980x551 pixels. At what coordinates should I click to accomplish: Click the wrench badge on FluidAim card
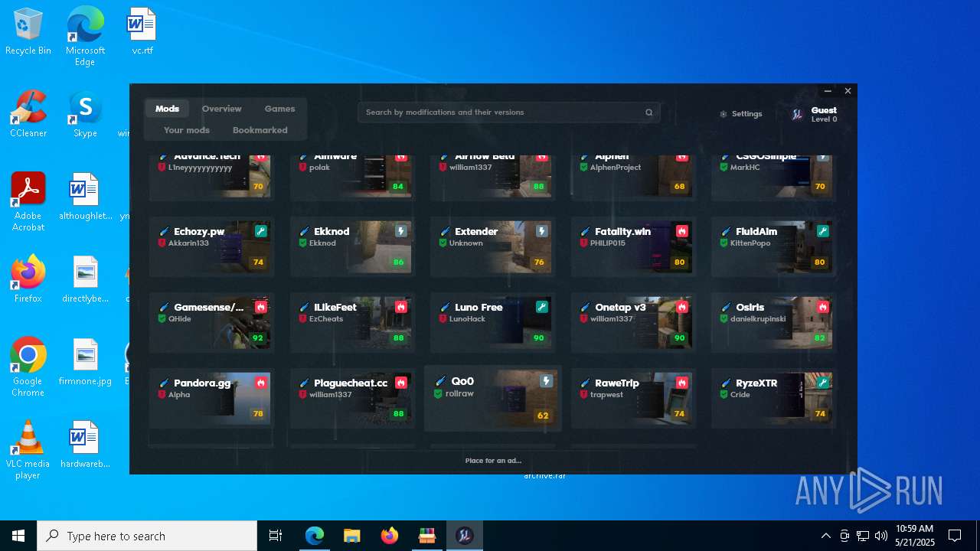(823, 231)
